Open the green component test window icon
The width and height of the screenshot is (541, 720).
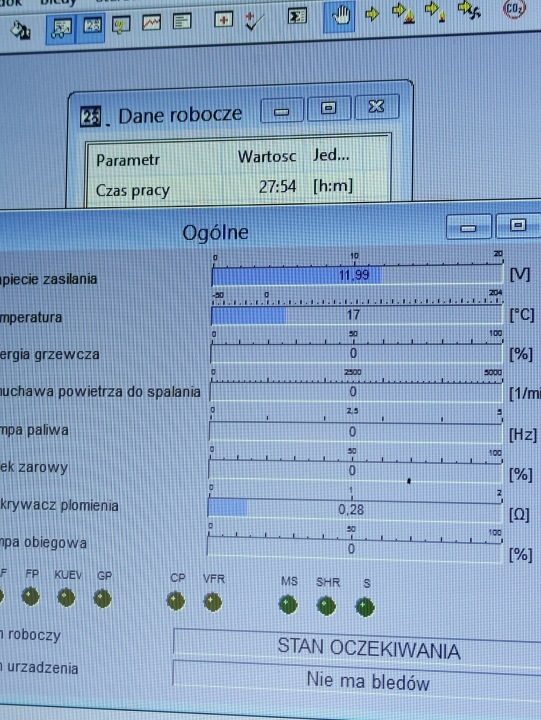(120, 24)
